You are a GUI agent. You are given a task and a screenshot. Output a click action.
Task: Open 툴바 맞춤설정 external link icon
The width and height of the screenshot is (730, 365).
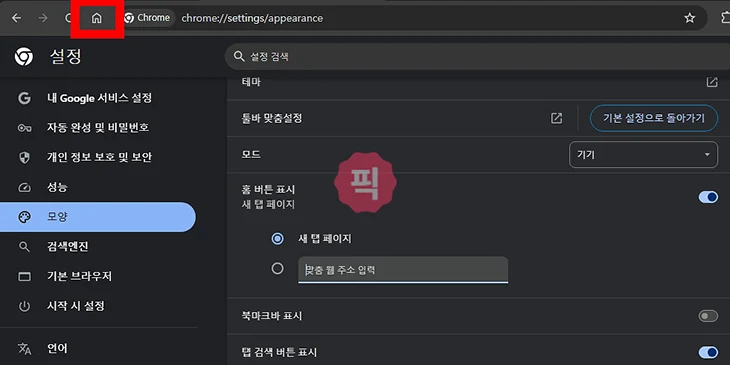(556, 118)
